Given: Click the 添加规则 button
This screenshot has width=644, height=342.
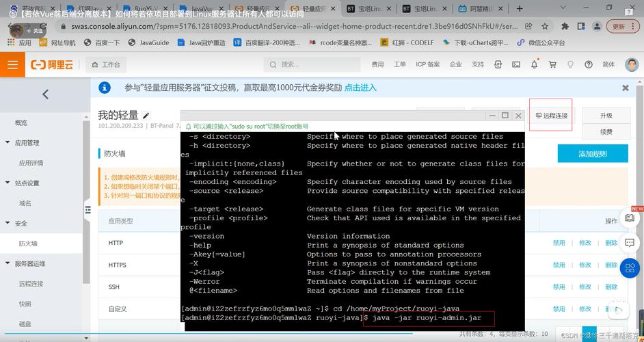Looking at the screenshot, I should pyautogui.click(x=592, y=154).
